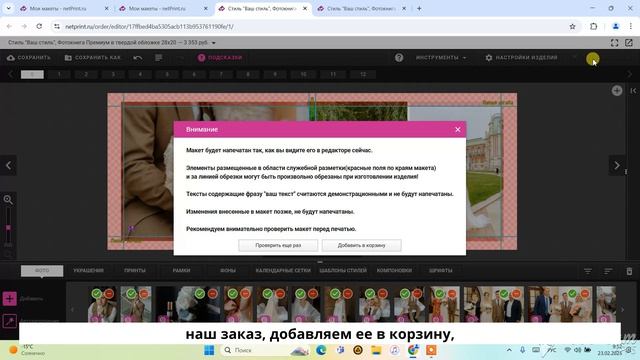Toggle fullscreen mode icon in the title bar
Screen dimensions: 640x360
coord(614,42)
